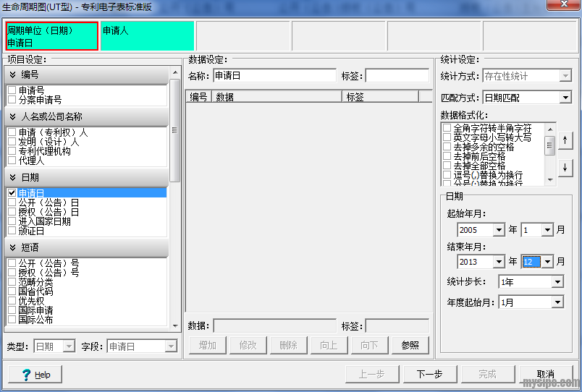Select the 周期单位（日期） tab cell

tap(51, 36)
